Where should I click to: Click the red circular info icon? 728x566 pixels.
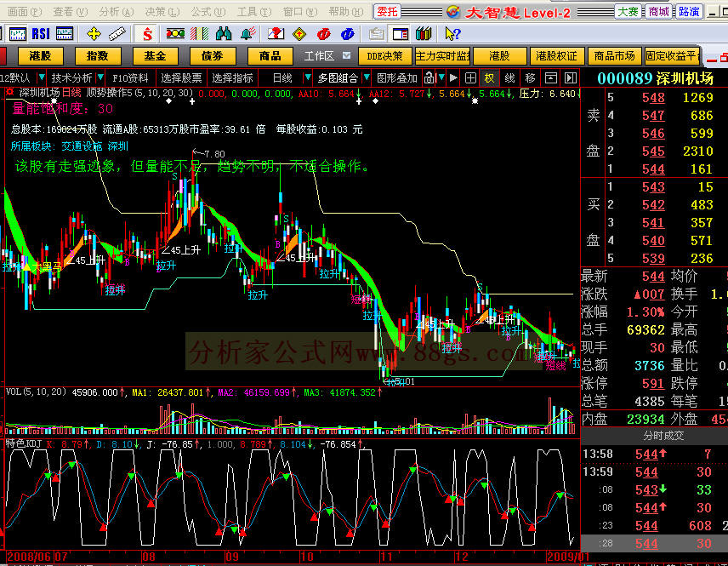323,33
